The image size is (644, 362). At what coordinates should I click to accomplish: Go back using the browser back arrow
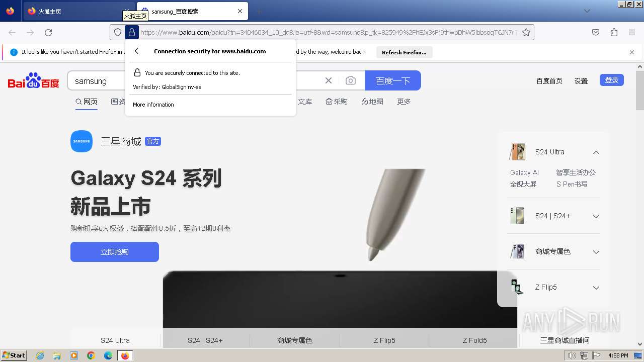pos(12,32)
